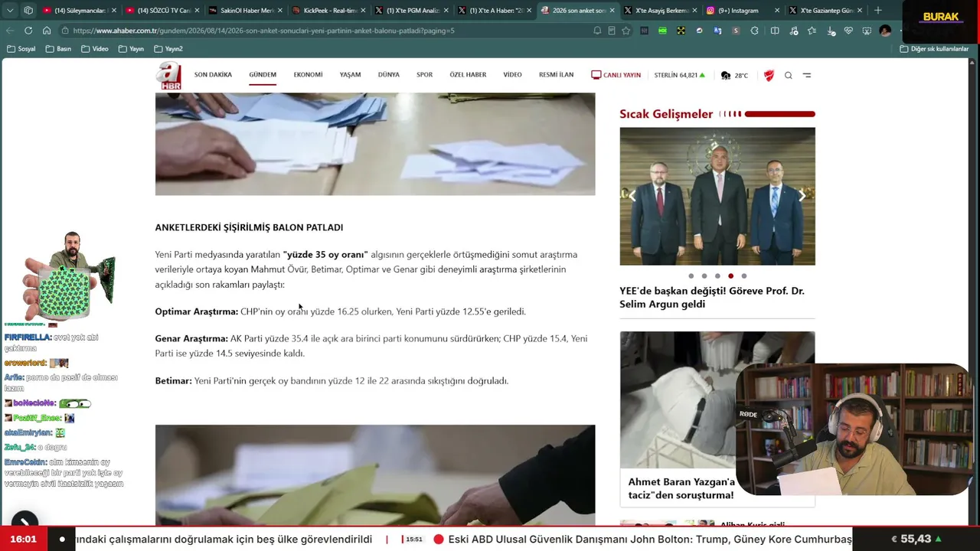980x551 pixels.
Task: Open the browser profile avatar
Action: click(x=885, y=31)
